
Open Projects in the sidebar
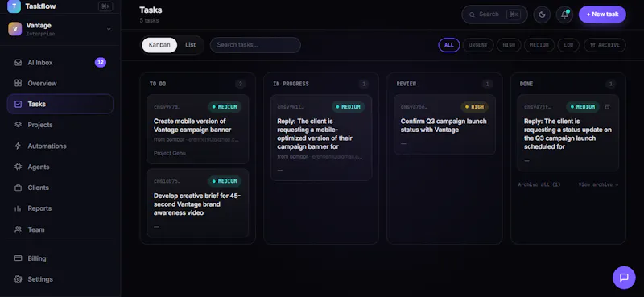(39, 125)
